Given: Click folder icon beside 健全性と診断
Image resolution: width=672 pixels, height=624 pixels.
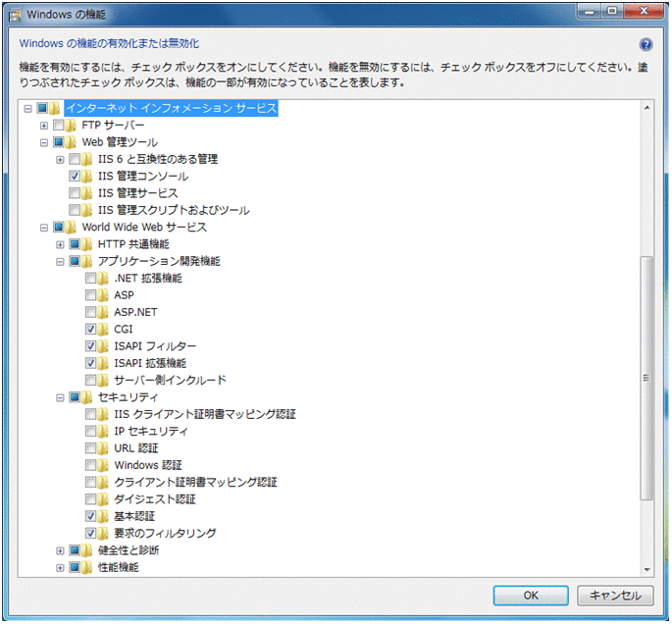Looking at the screenshot, I should click(86, 550).
